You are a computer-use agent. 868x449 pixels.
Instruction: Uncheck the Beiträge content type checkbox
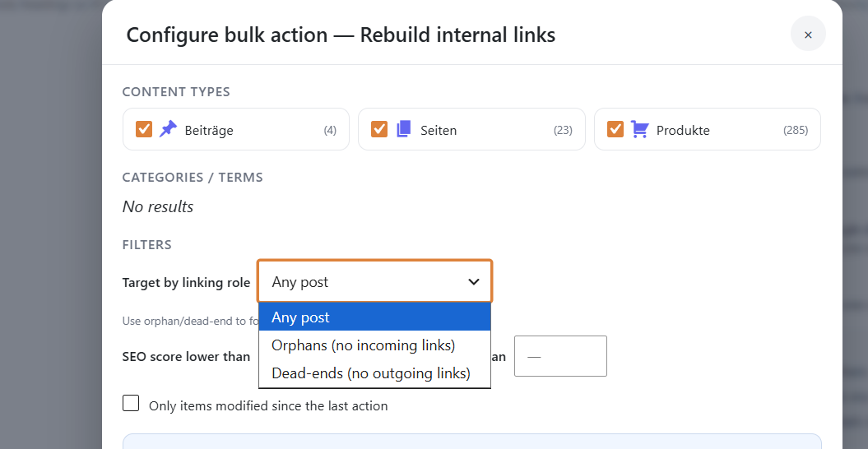[144, 129]
